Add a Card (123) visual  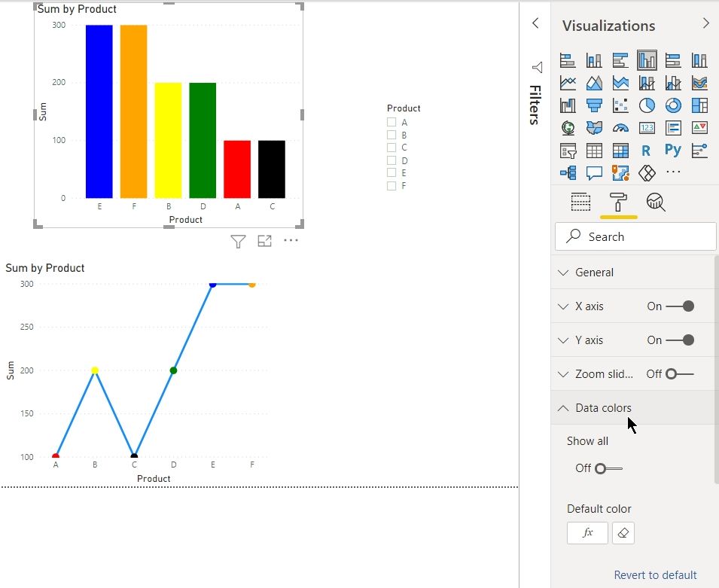point(647,128)
